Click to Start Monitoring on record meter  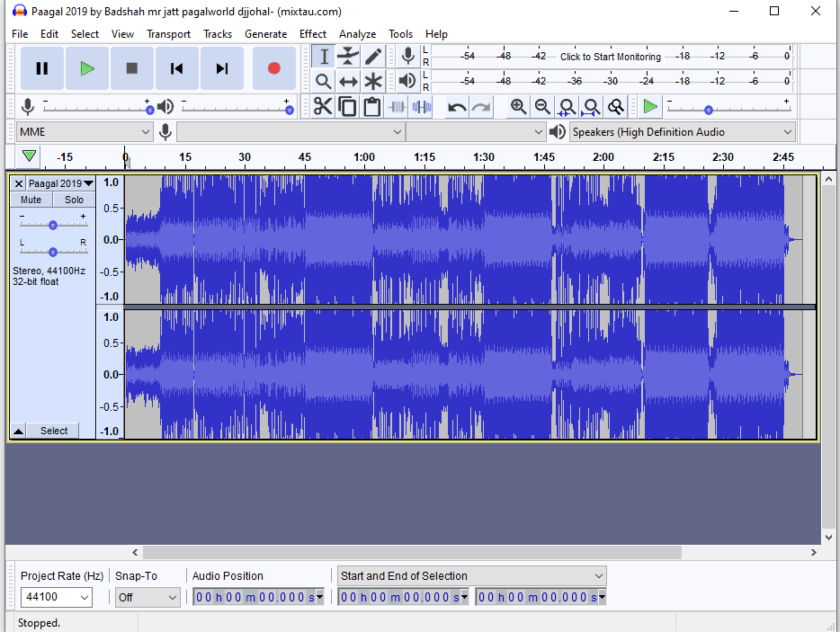pos(610,57)
